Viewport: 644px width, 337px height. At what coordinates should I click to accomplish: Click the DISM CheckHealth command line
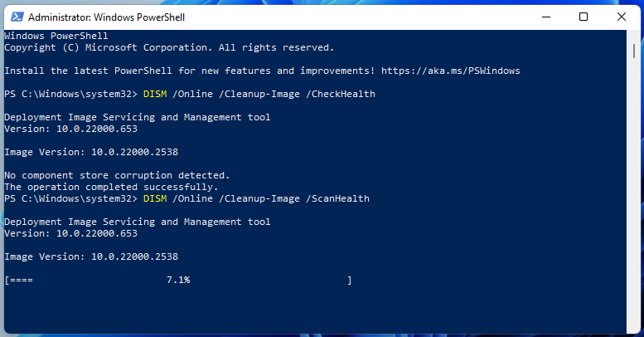[259, 94]
